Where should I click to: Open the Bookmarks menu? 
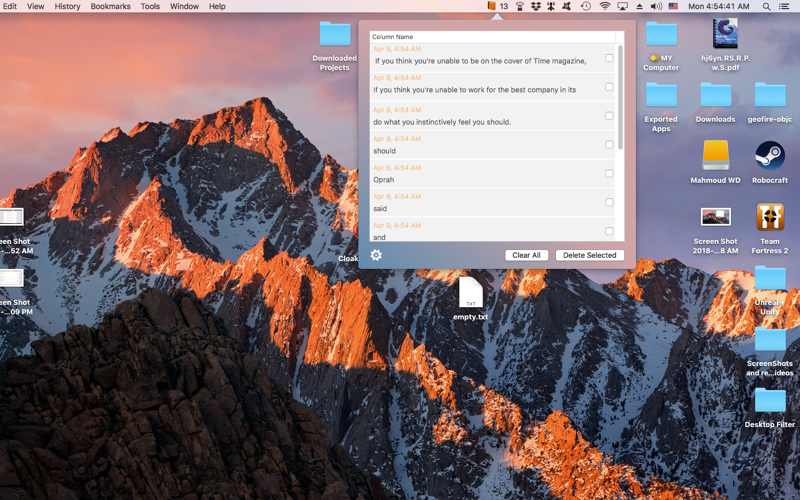coord(110,6)
